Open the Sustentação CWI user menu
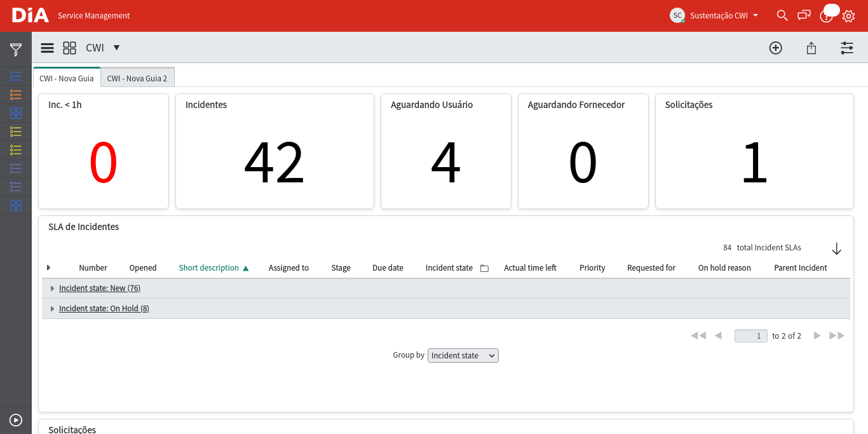The image size is (868, 434). [x=714, y=15]
